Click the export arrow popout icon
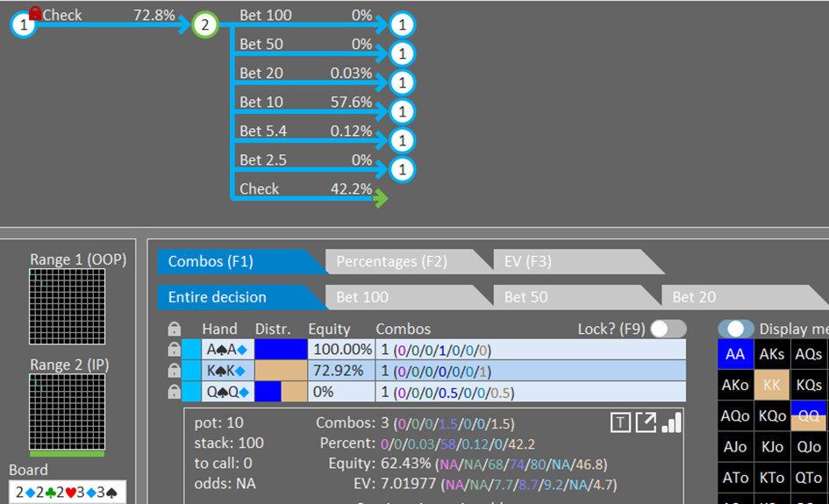Viewport: 829px width, 504px height. 646,422
